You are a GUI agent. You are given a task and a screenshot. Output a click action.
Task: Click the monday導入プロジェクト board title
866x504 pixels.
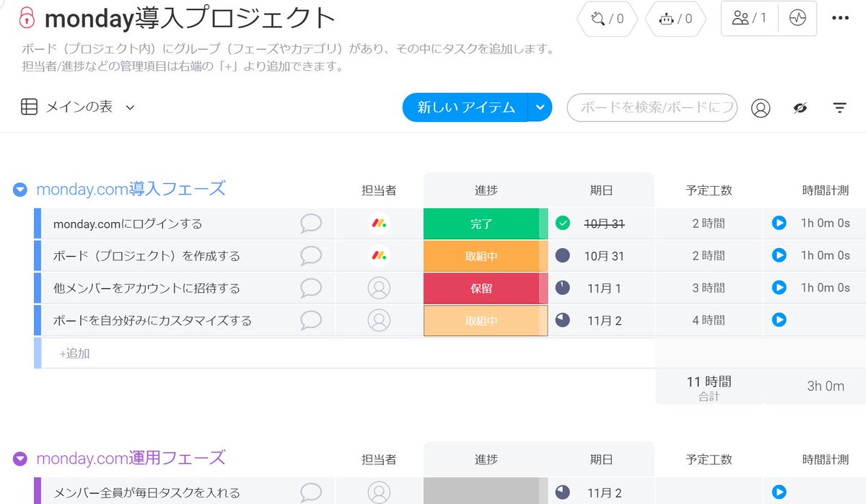pos(191,19)
